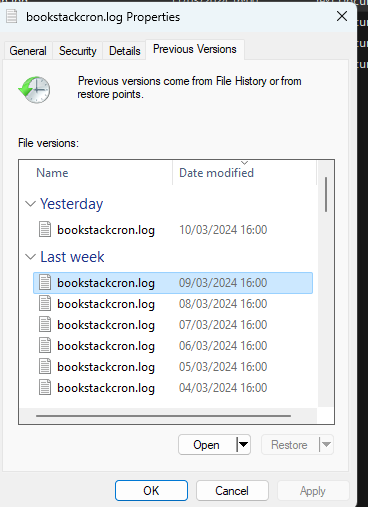Click the file icon for 10/03/2024 version
The image size is (368, 507).
pos(45,229)
